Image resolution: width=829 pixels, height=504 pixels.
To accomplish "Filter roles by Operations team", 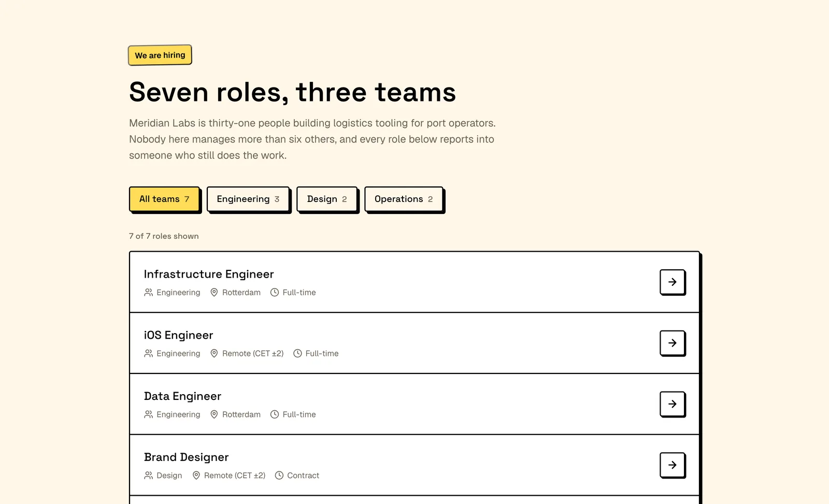I will tap(404, 199).
